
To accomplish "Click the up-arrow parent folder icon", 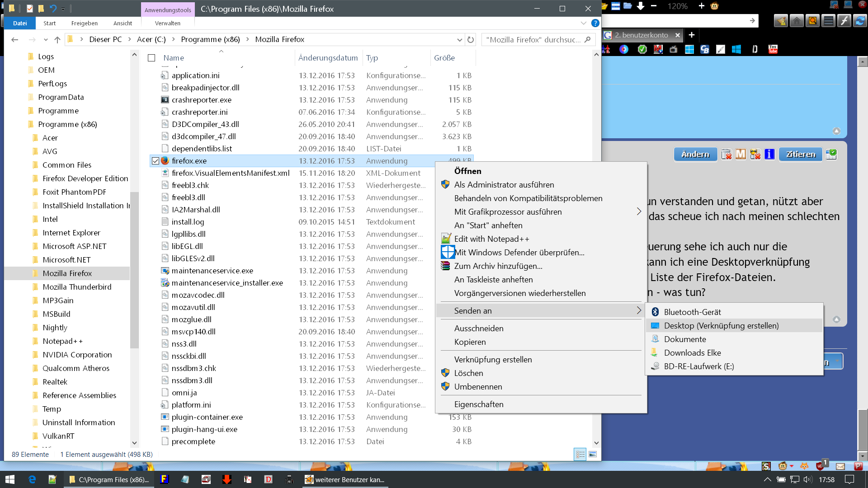I will click(x=57, y=40).
